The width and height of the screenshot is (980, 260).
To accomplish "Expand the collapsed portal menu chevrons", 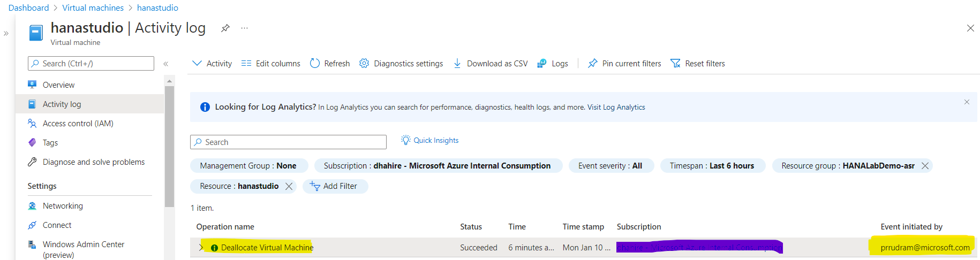I will point(6,33).
